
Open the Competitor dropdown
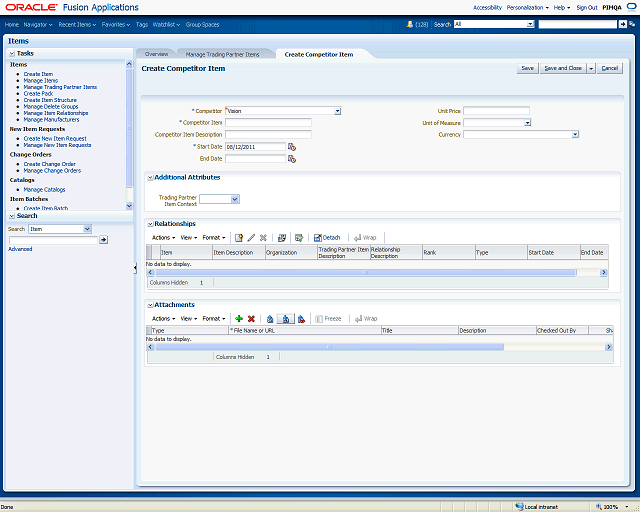(x=337, y=111)
